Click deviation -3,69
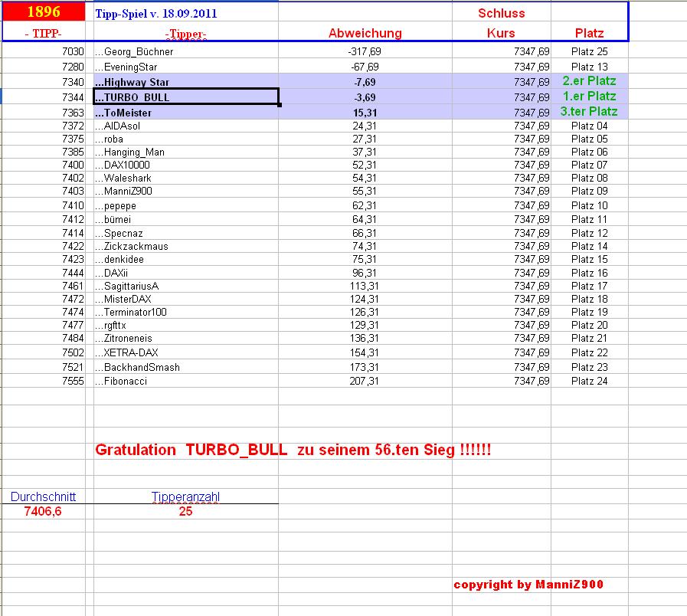 coord(365,97)
